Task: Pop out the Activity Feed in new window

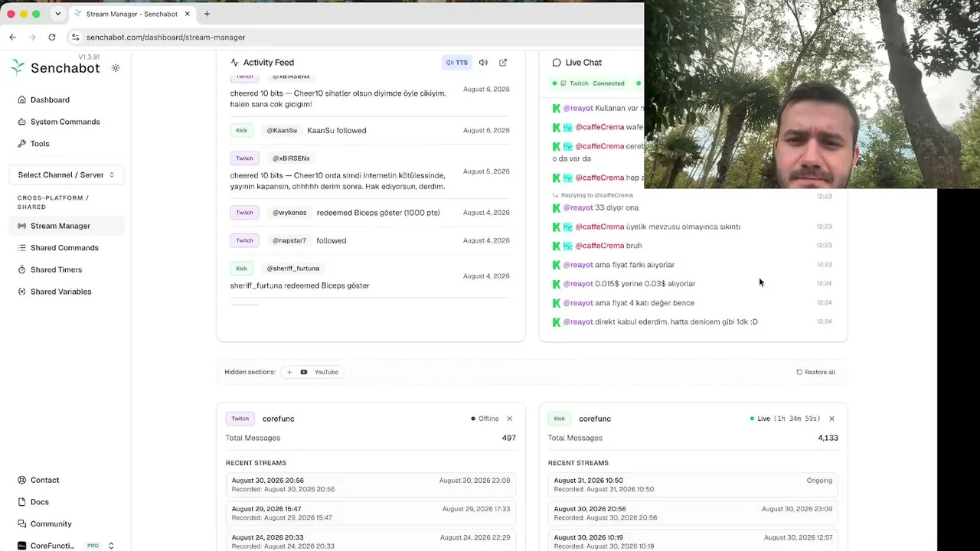Action: point(503,63)
